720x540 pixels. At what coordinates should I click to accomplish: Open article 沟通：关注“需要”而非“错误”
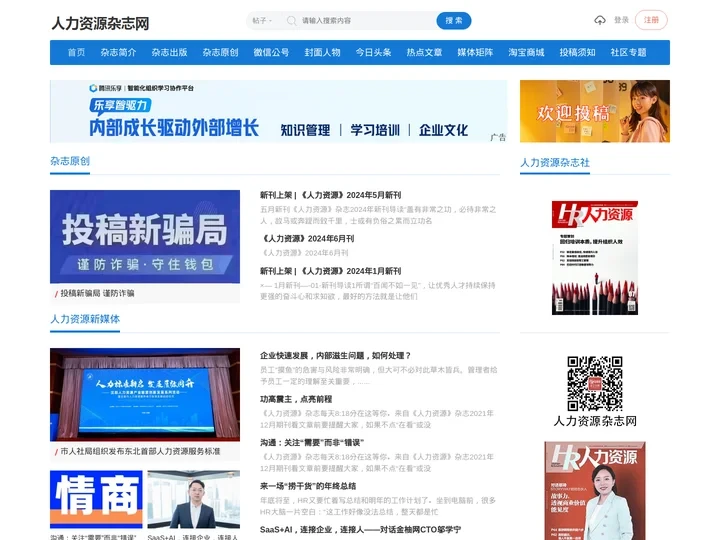[312, 443]
